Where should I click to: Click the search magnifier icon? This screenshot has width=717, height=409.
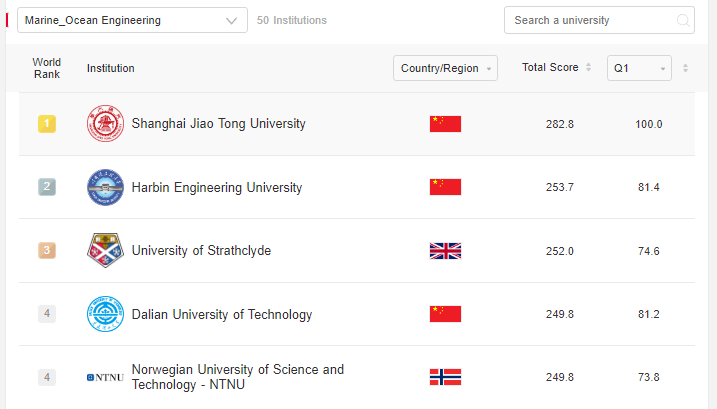pyautogui.click(x=683, y=21)
